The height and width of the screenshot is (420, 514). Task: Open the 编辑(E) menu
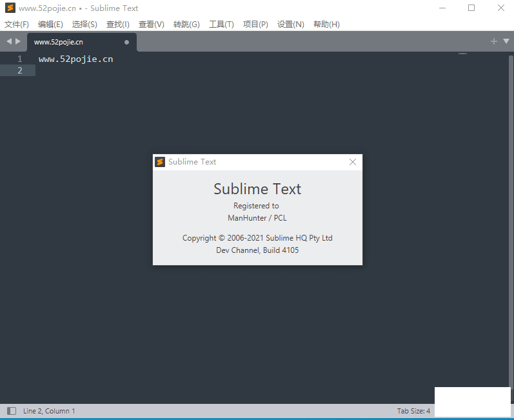50,25
